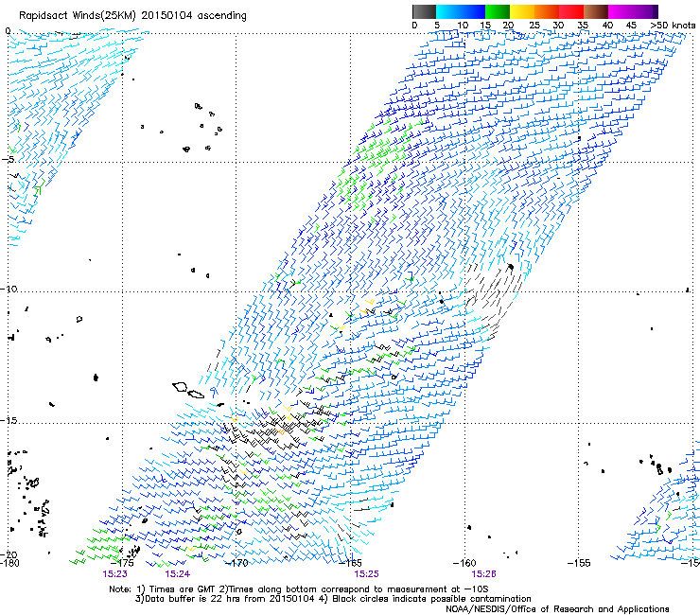Click the '>50 knots' legend label
The image size is (700, 615).
(673, 26)
